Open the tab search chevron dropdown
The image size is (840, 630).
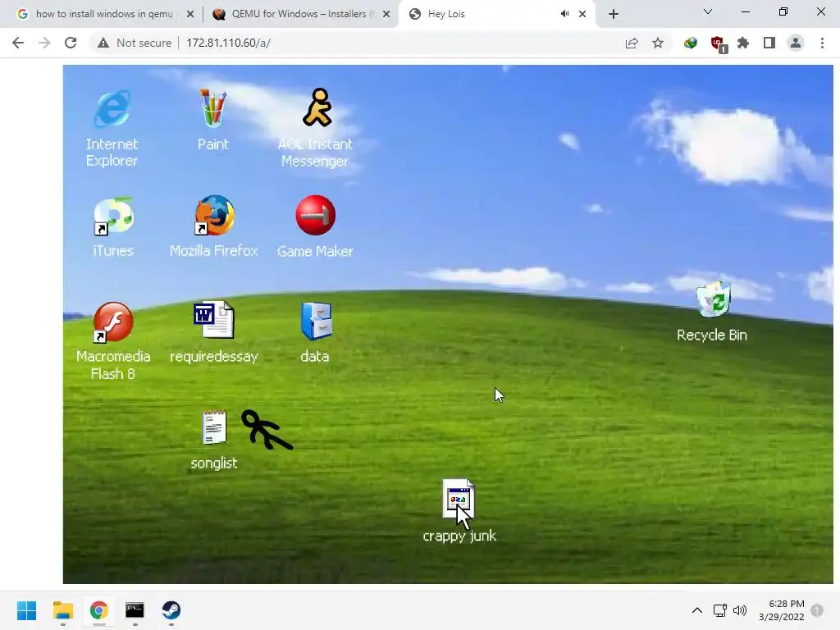[x=708, y=11]
